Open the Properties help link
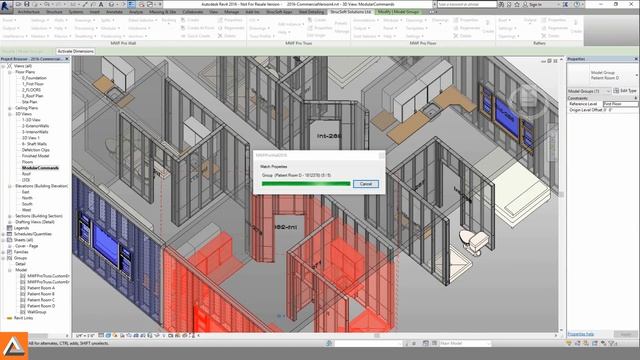The height and width of the screenshot is (360, 640). [x=580, y=334]
